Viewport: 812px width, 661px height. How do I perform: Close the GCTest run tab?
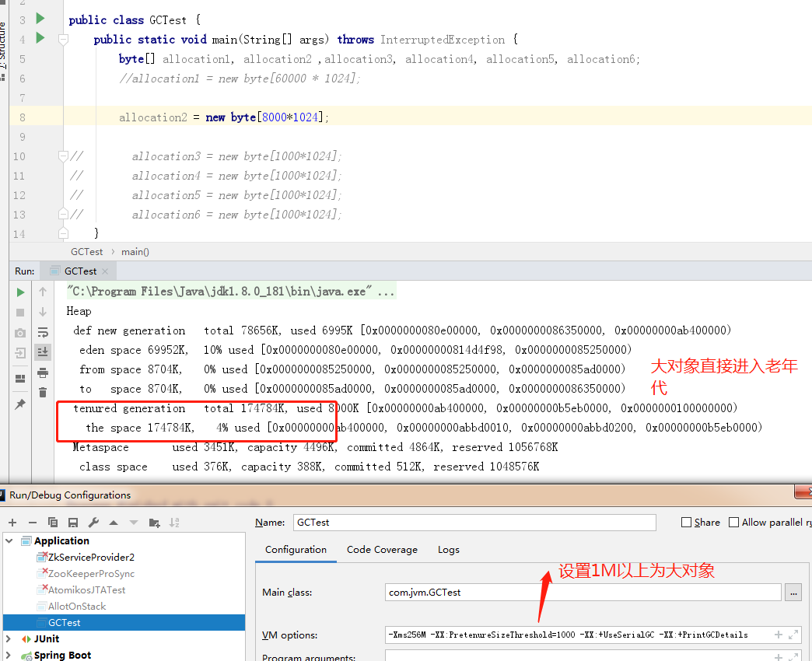pos(105,271)
